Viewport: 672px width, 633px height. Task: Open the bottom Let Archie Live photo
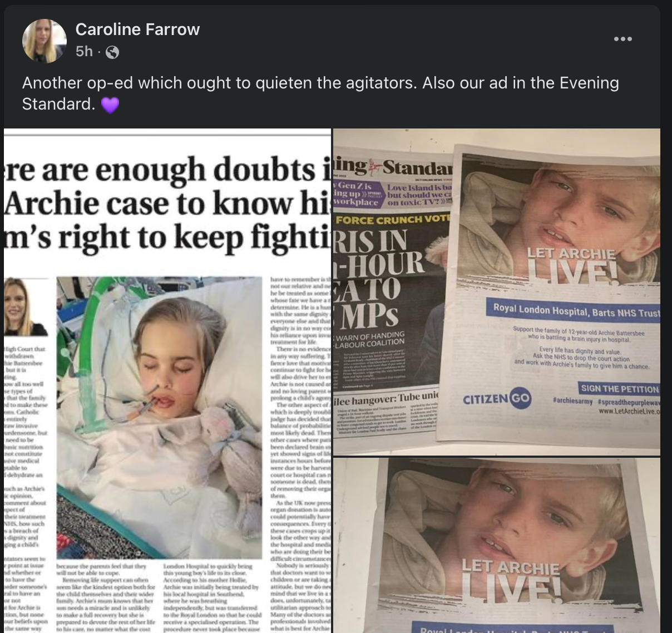pos(497,546)
